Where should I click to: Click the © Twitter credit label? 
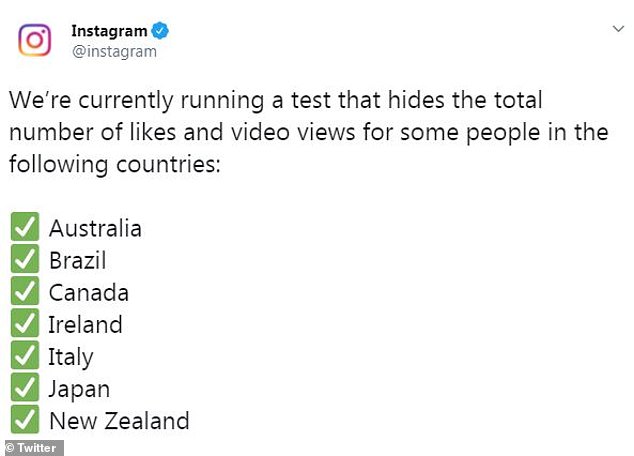tap(32, 448)
